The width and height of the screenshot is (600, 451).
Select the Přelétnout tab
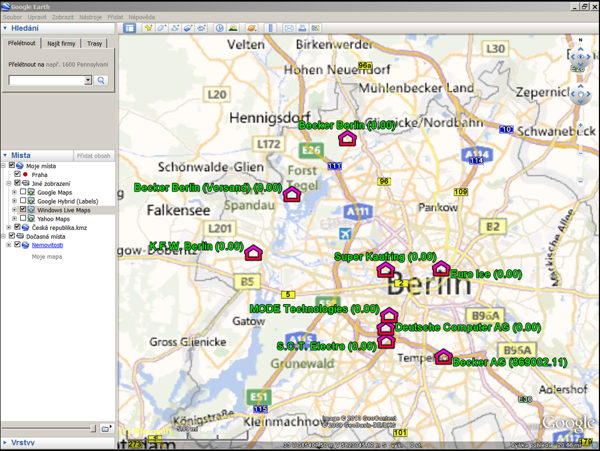tap(21, 43)
